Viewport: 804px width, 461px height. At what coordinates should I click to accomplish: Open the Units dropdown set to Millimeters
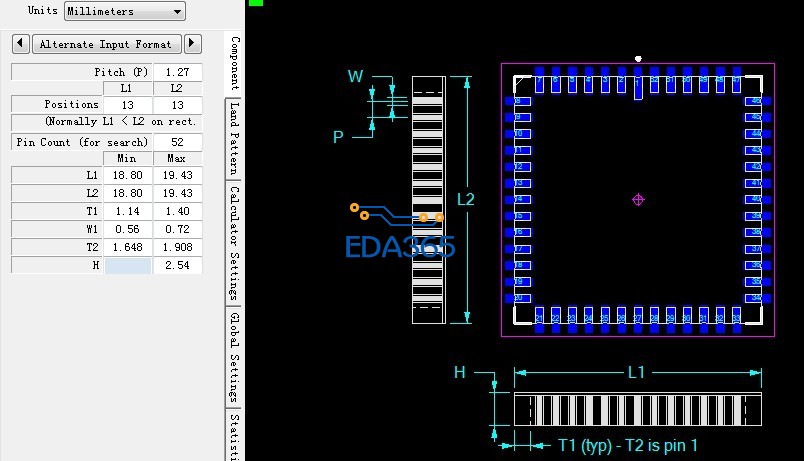(125, 11)
